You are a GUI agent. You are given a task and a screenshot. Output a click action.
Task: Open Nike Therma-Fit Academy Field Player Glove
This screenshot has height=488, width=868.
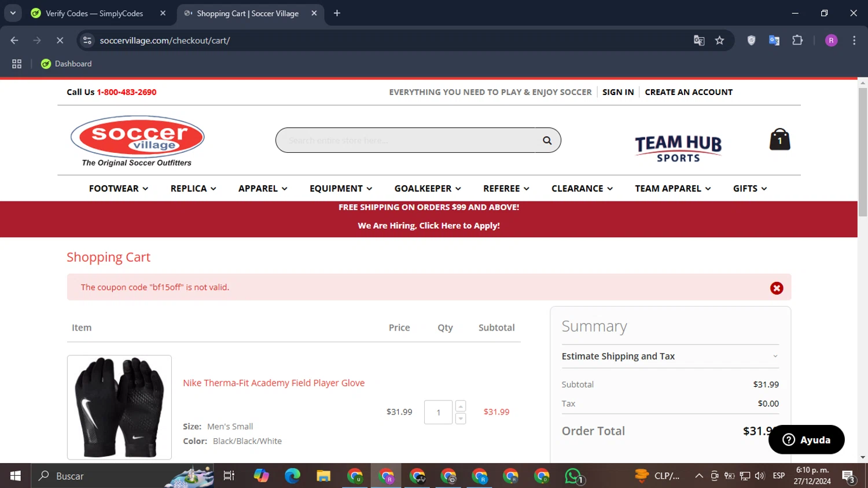pyautogui.click(x=274, y=383)
